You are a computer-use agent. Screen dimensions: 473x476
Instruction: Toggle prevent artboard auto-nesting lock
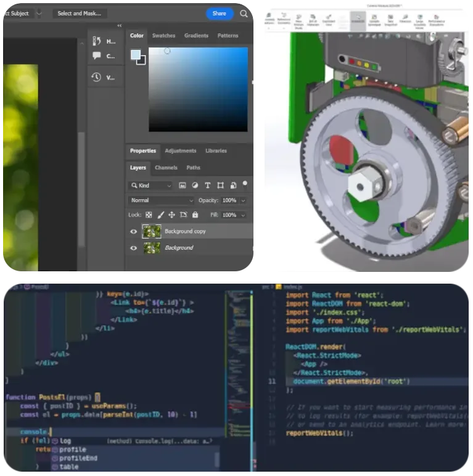(183, 215)
